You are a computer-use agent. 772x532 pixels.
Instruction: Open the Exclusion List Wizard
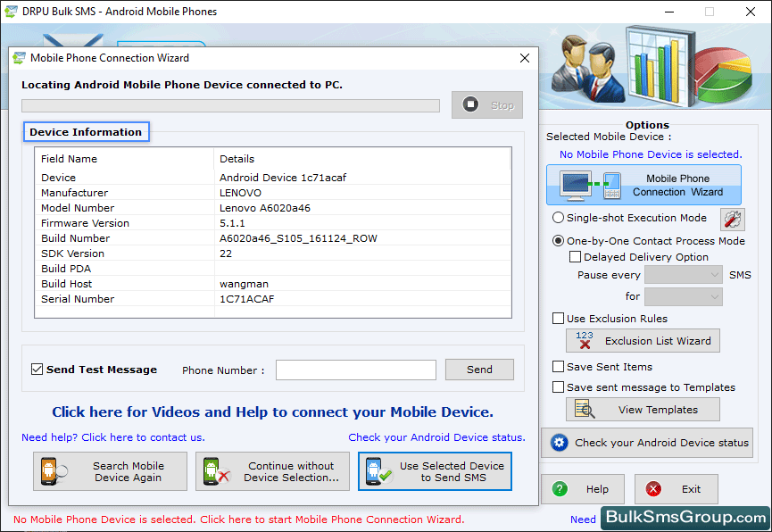click(x=643, y=341)
